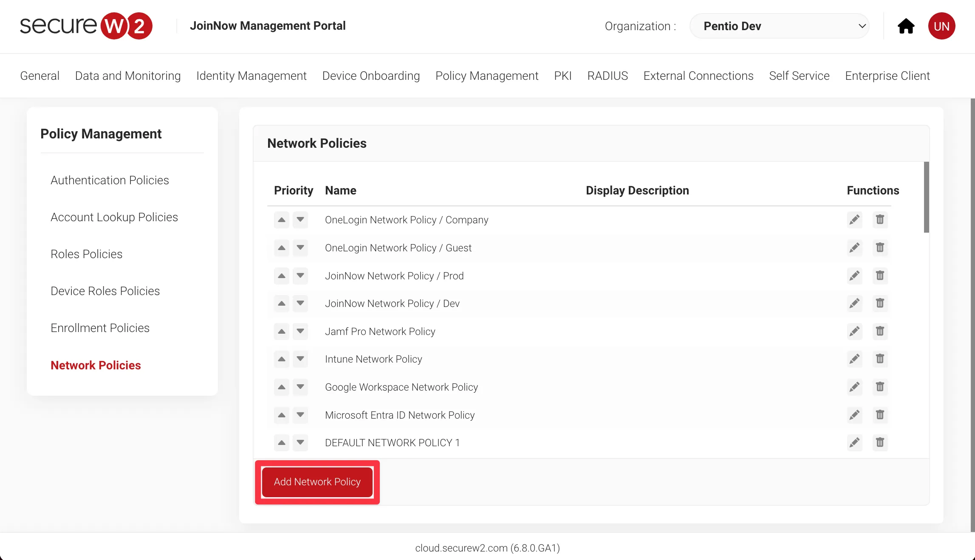Edit Microsoft Entra ID Network Policy
975x560 pixels.
pyautogui.click(x=854, y=415)
